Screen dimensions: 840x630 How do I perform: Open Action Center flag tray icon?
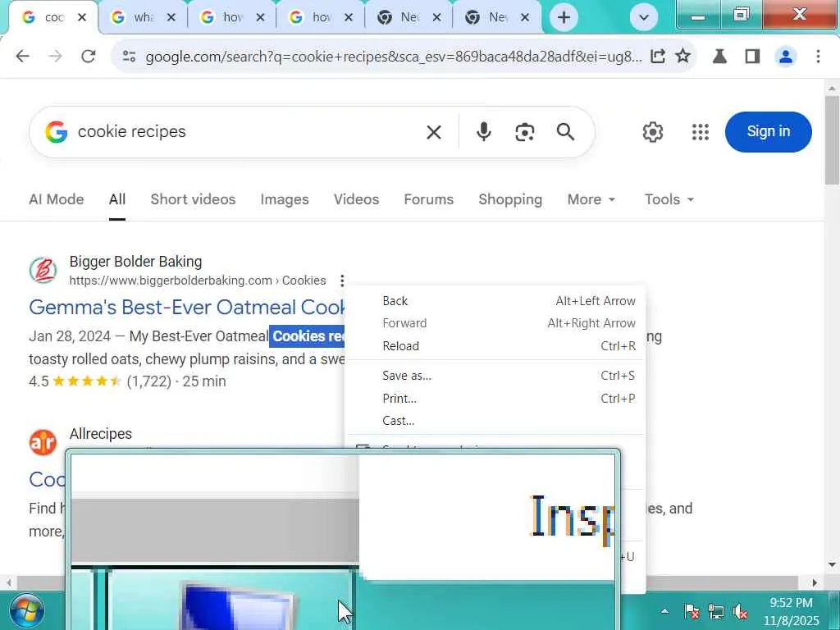691,611
